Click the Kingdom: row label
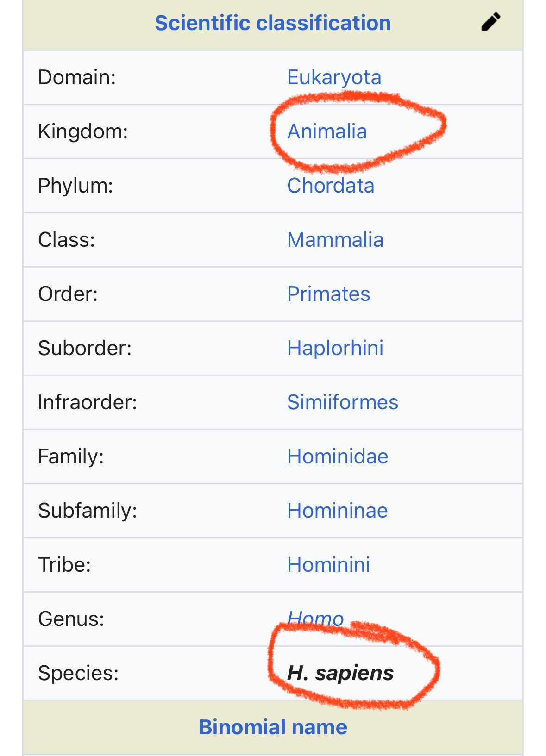This screenshot has height=756, width=546. click(x=83, y=131)
